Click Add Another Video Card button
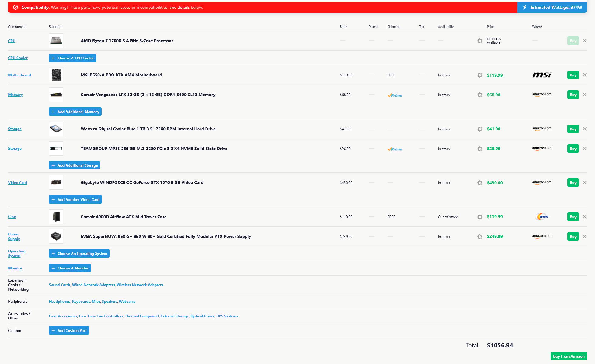 (75, 199)
